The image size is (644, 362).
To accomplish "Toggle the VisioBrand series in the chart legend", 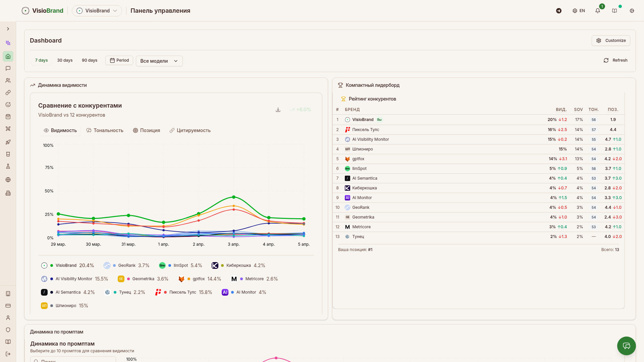I will pyautogui.click(x=66, y=265).
